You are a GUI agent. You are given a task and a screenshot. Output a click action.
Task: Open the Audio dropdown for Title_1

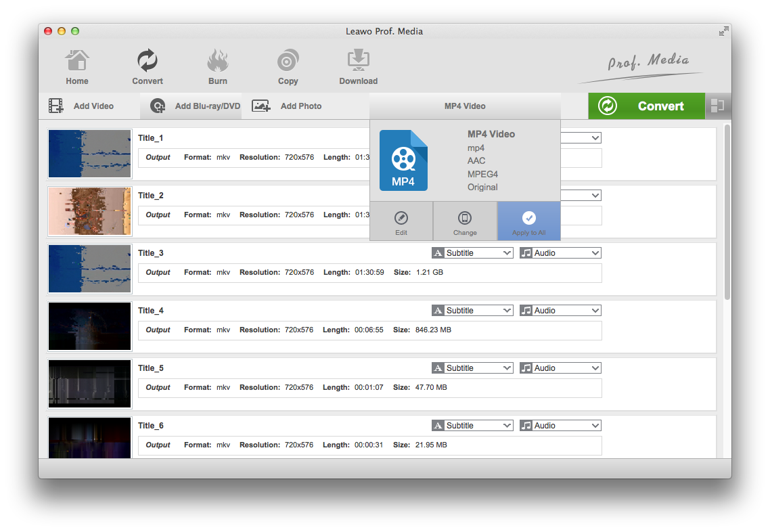click(x=581, y=138)
